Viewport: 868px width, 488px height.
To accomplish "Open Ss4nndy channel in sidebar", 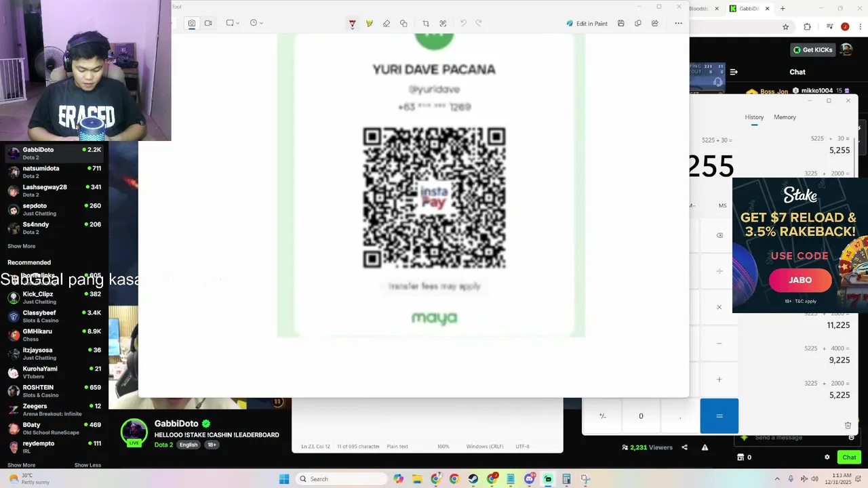I will click(54, 228).
